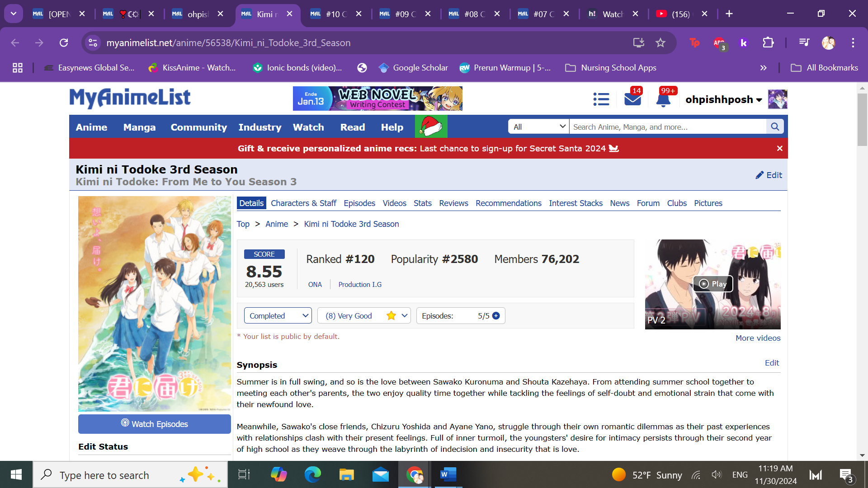Screen dimensions: 868x488
Task: Bookmark page with star icon
Action: coord(660,43)
